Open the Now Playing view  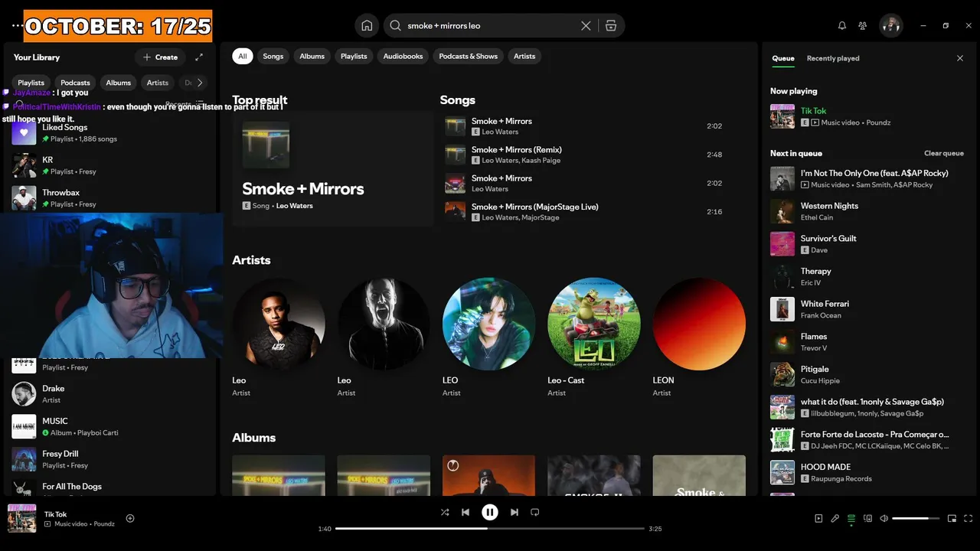(818, 518)
